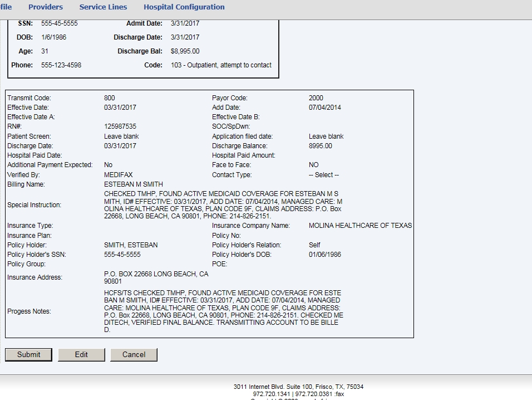Click the Billing Name ESTEBAN M SMITH
This screenshot has height=400, width=532.
(x=133, y=184)
